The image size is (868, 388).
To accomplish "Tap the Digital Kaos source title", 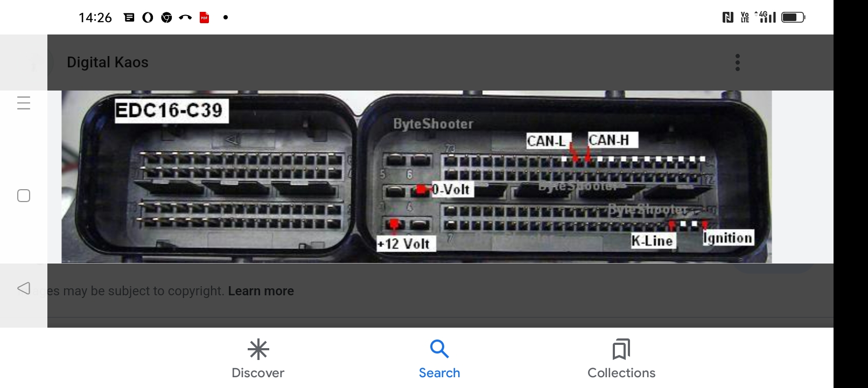I will (108, 63).
